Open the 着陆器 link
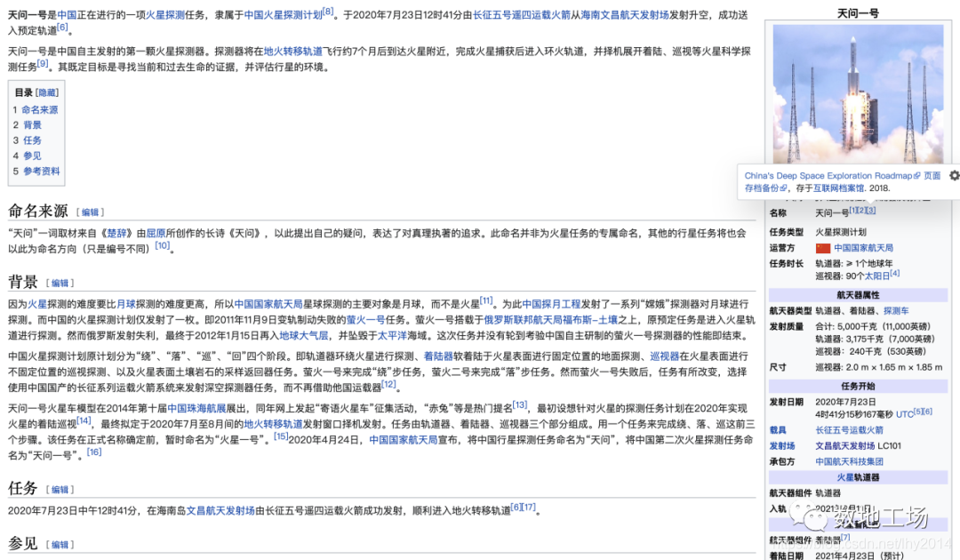 [438, 356]
